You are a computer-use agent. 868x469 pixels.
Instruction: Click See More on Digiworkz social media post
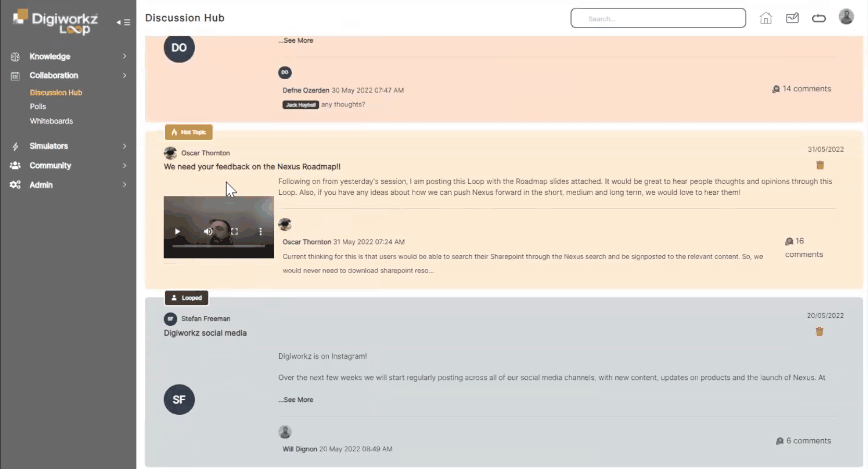(x=296, y=400)
